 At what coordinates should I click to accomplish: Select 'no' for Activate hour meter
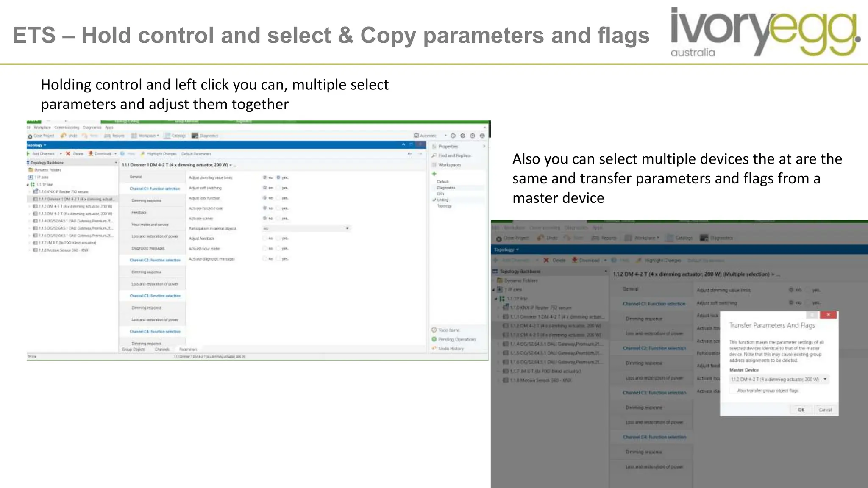[x=265, y=249]
